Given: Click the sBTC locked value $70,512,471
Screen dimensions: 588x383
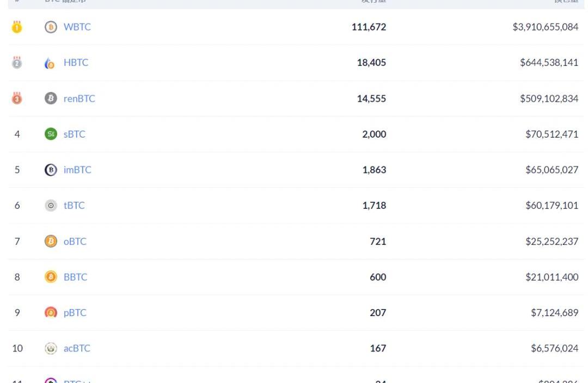Looking at the screenshot, I should 552,134.
